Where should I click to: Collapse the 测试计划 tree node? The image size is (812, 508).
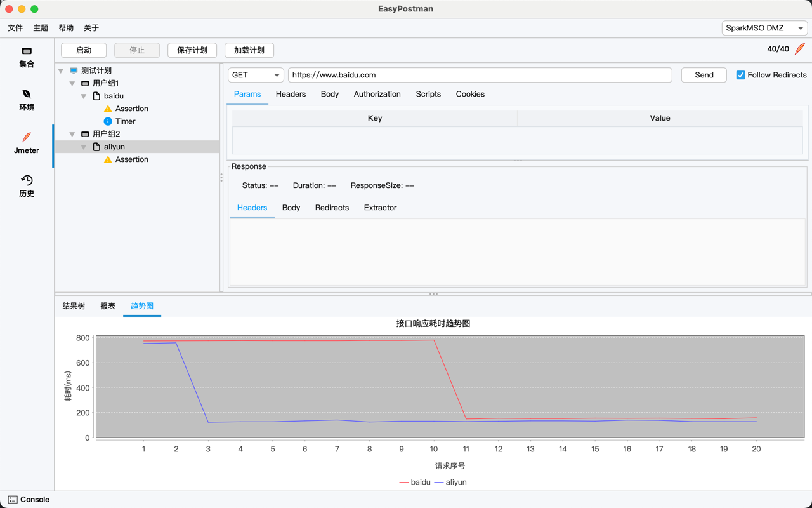(x=61, y=70)
